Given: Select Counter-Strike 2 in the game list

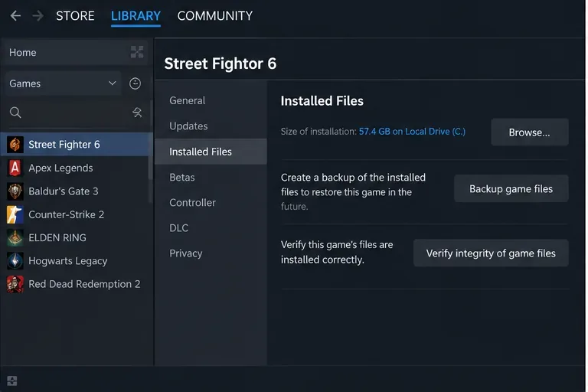Looking at the screenshot, I should (x=75, y=214).
